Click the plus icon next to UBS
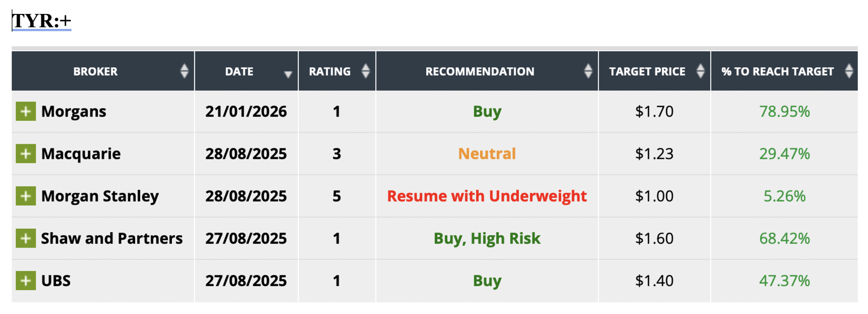868x314 pixels. (x=25, y=280)
